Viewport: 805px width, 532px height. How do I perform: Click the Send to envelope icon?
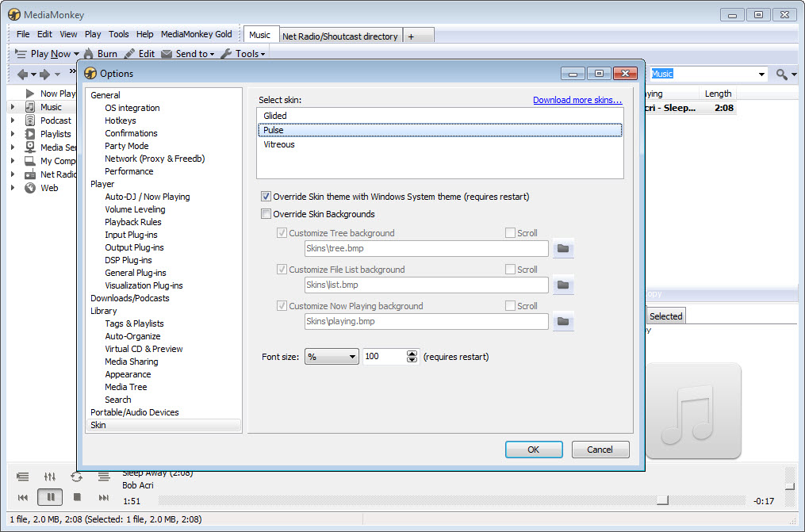pos(167,53)
